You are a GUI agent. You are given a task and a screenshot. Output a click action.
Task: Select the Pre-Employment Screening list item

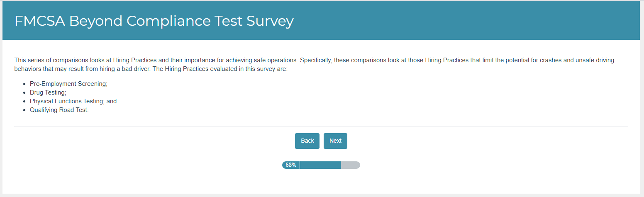(68, 84)
